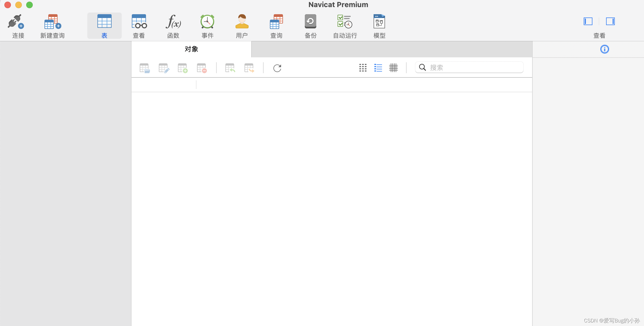This screenshot has width=644, height=326.
Task: Toggle the left sidebar pane
Action: (x=588, y=21)
